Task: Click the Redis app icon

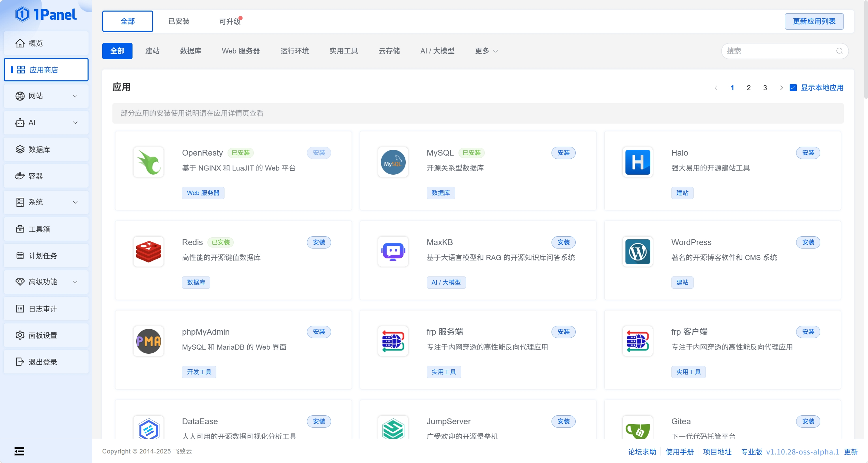Action: [149, 252]
